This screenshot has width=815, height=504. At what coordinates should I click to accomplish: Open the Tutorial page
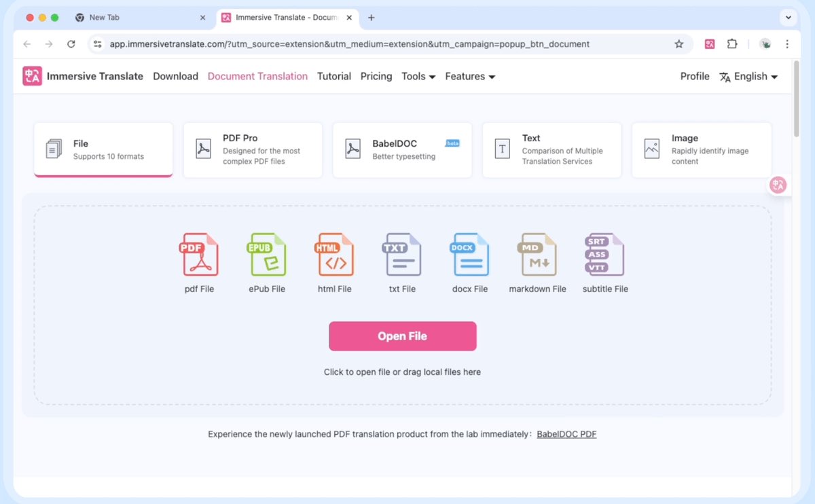click(x=334, y=76)
